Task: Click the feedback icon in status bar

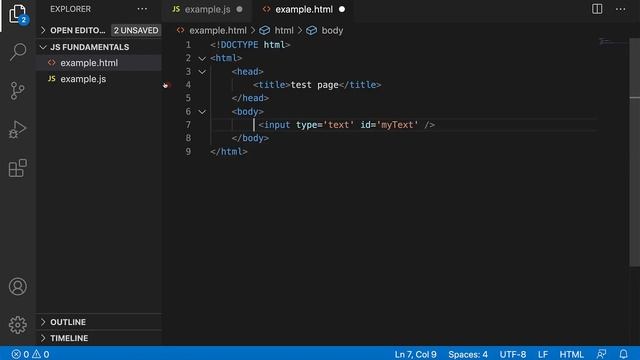Action: pos(602,354)
